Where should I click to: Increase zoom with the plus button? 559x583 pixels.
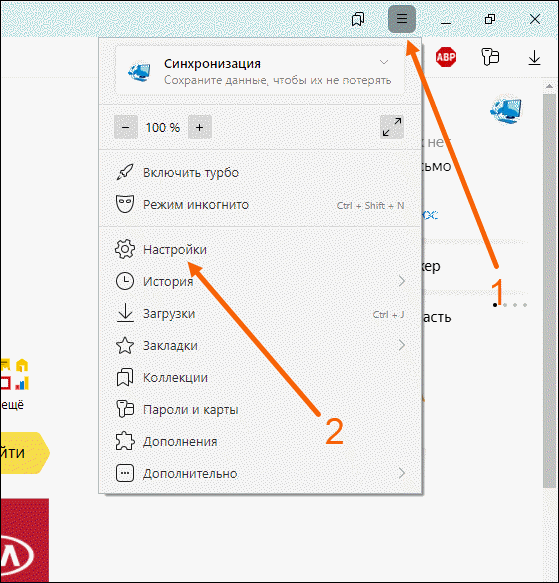point(200,127)
